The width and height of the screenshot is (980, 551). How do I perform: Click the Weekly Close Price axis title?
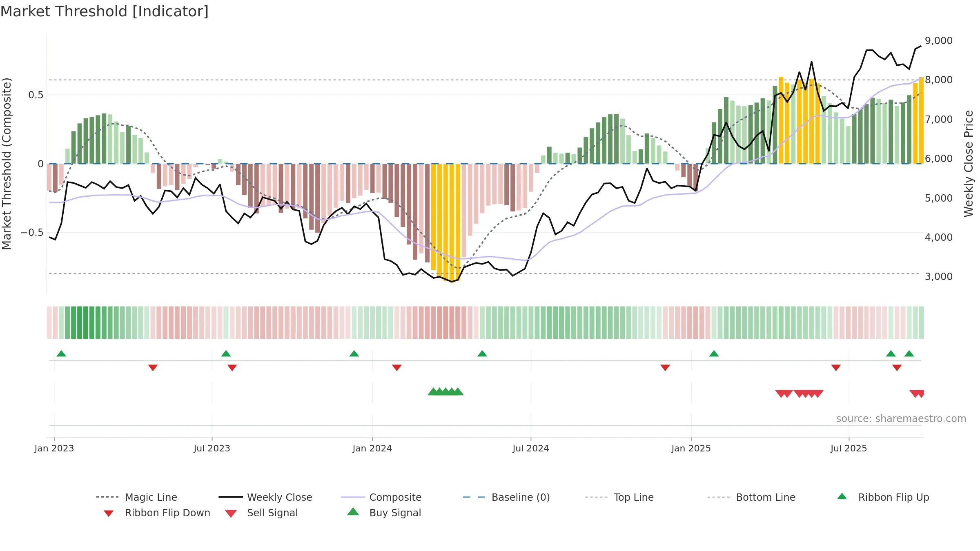[x=969, y=164]
